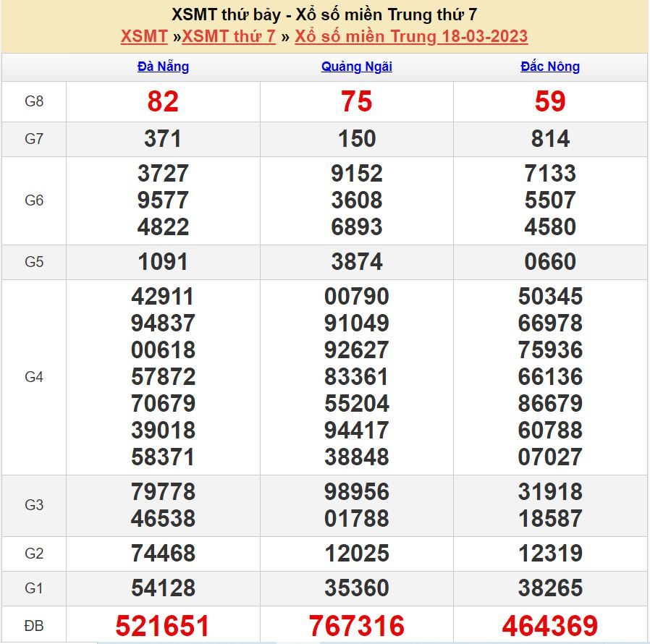Select G5 number 3874
The height and width of the screenshot is (644, 650).
(x=357, y=262)
